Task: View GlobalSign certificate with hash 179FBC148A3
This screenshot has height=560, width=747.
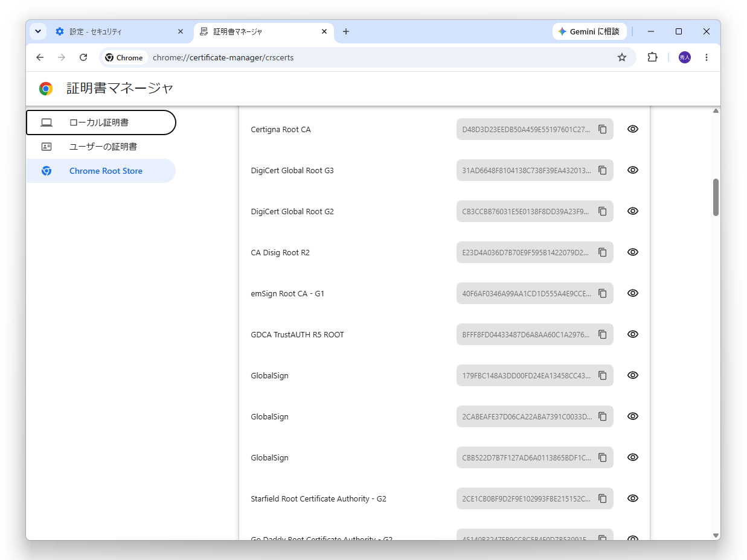Action: point(633,375)
